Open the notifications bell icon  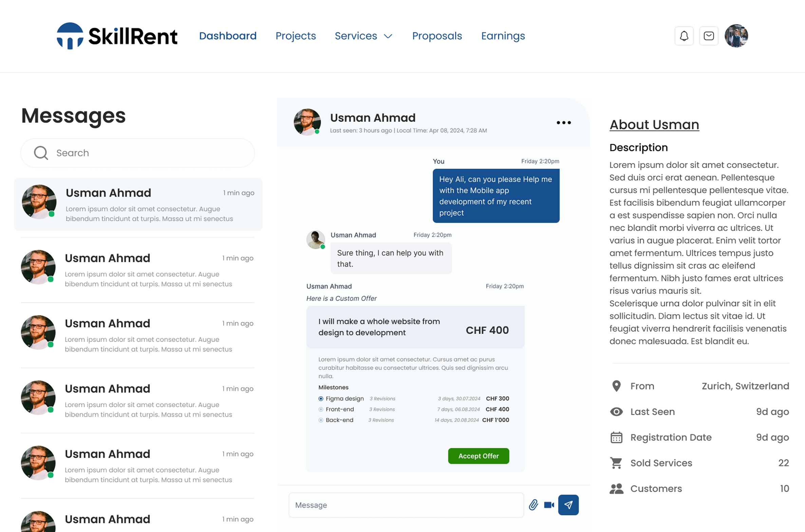point(684,36)
